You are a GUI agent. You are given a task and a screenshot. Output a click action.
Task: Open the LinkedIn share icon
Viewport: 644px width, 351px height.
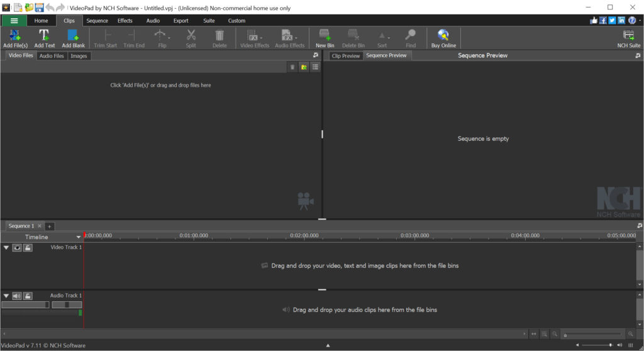click(x=621, y=20)
